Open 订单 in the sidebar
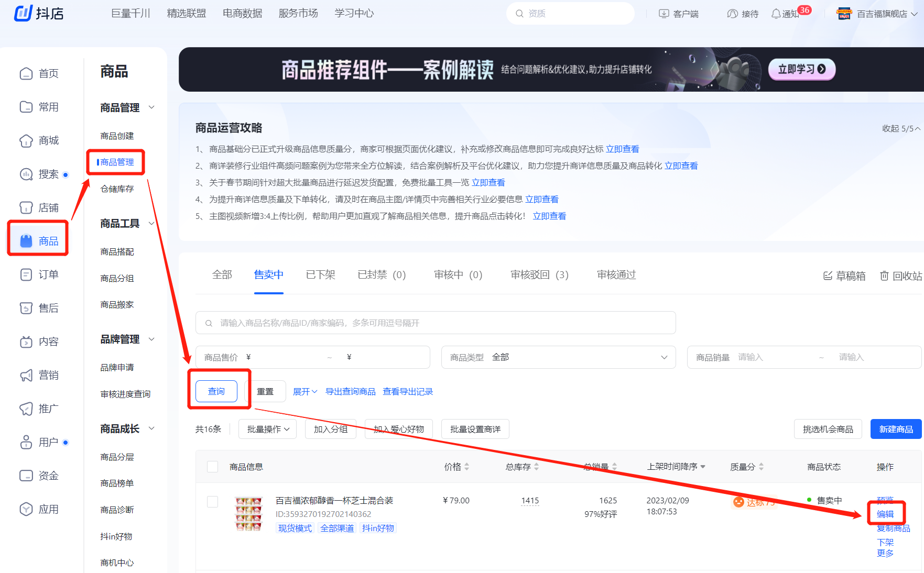924x573 pixels. [39, 274]
